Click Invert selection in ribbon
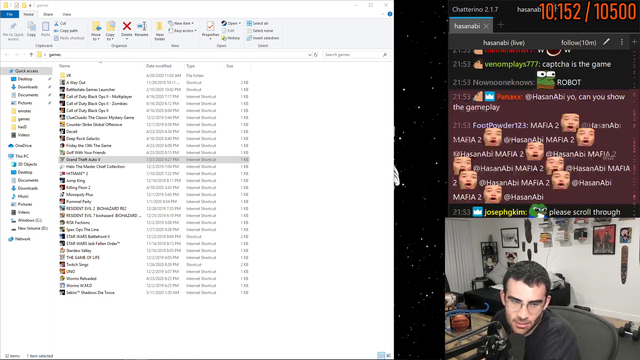This screenshot has height=360, width=640. (263, 38)
